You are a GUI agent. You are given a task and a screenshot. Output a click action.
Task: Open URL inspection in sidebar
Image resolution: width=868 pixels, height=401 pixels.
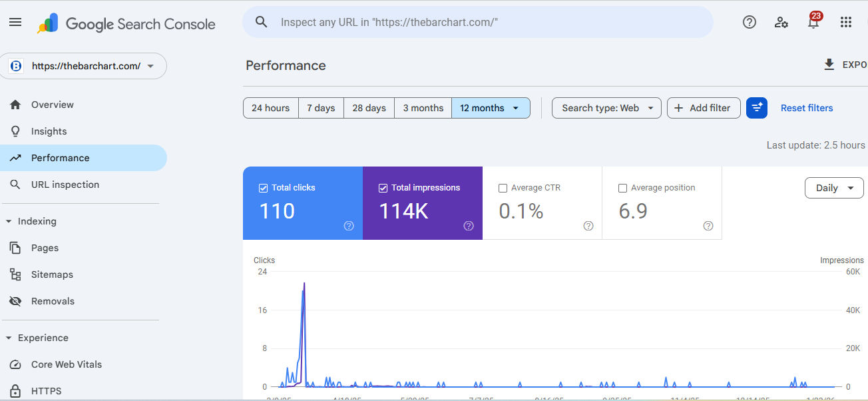pos(65,185)
